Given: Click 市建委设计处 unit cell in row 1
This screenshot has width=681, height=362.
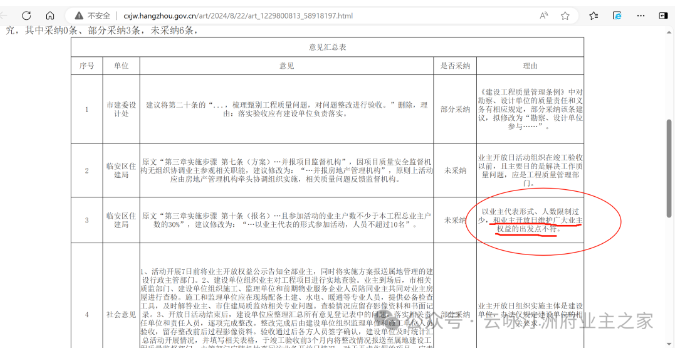Looking at the screenshot, I should coord(121,109).
